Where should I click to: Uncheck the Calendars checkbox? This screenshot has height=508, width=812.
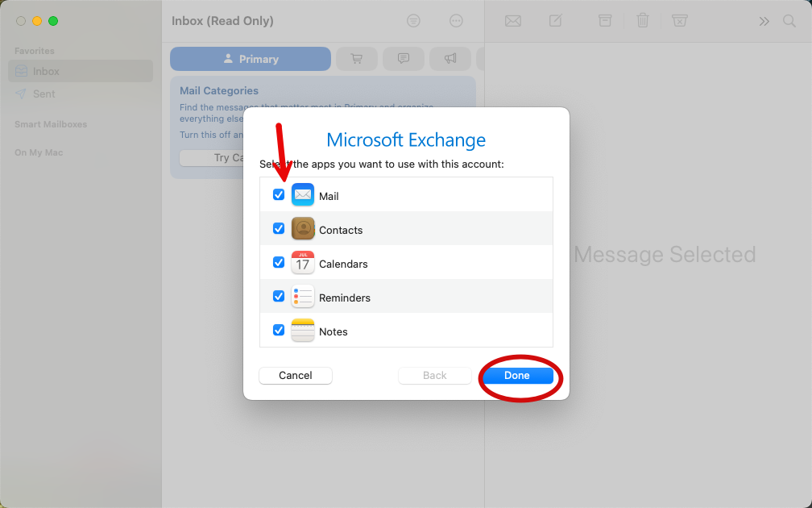pos(279,262)
